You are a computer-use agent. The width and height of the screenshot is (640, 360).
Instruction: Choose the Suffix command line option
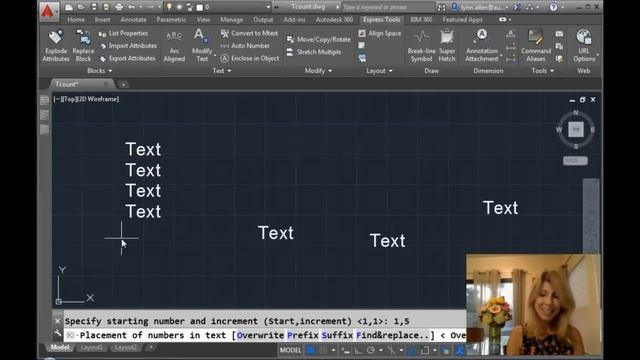pos(337,336)
